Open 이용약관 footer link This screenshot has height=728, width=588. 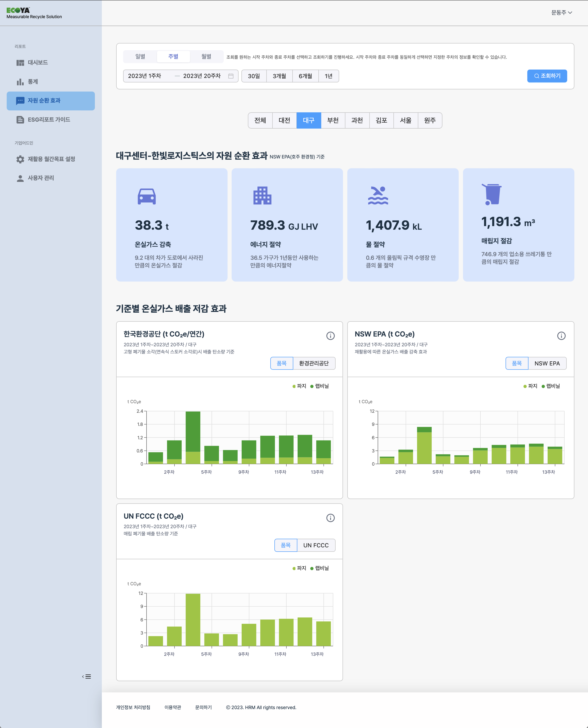(x=173, y=707)
